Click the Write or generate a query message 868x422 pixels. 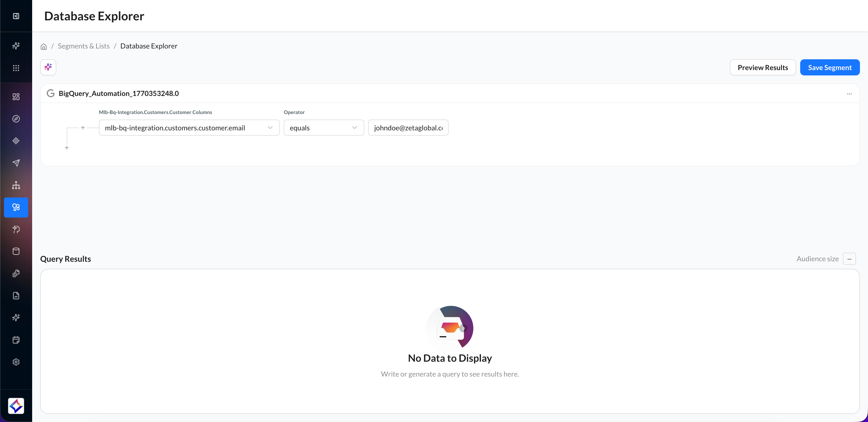[450, 374]
